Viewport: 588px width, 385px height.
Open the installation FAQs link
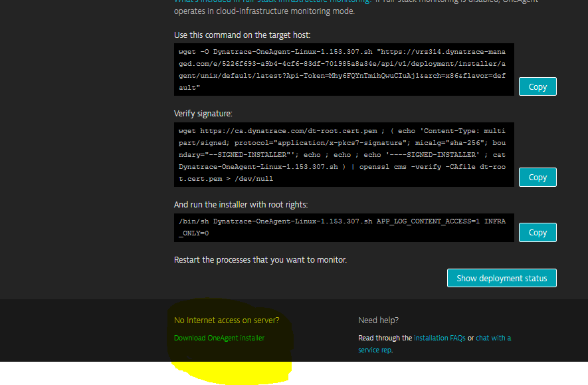pos(439,338)
